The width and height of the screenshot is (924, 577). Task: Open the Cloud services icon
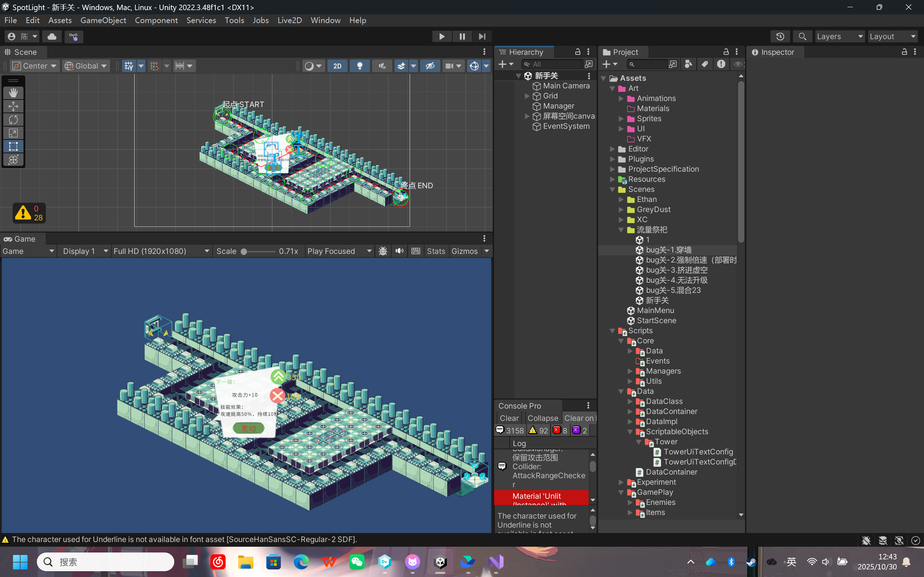(x=52, y=37)
